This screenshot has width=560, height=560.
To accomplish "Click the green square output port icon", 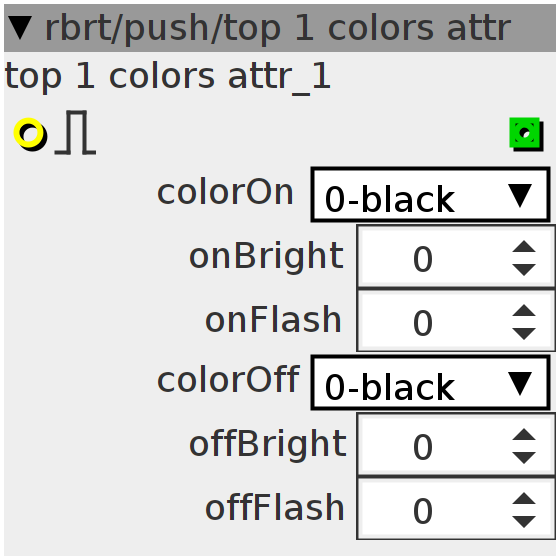I will 526,134.
